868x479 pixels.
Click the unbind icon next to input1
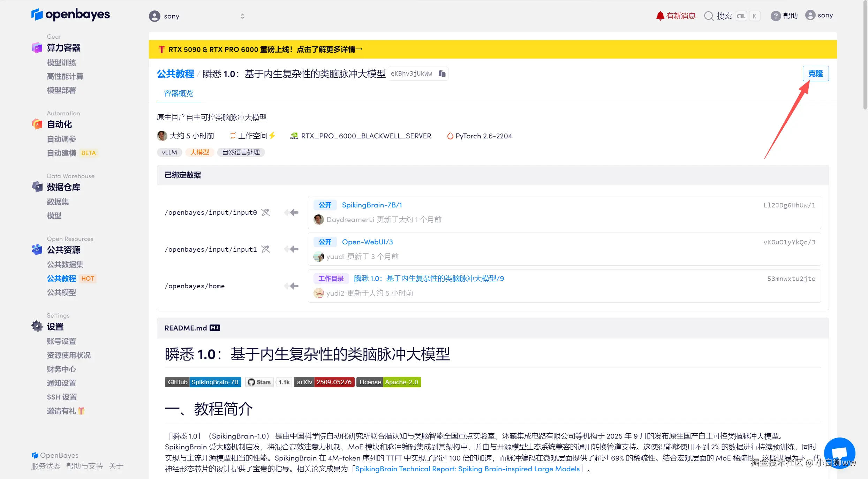click(x=265, y=249)
